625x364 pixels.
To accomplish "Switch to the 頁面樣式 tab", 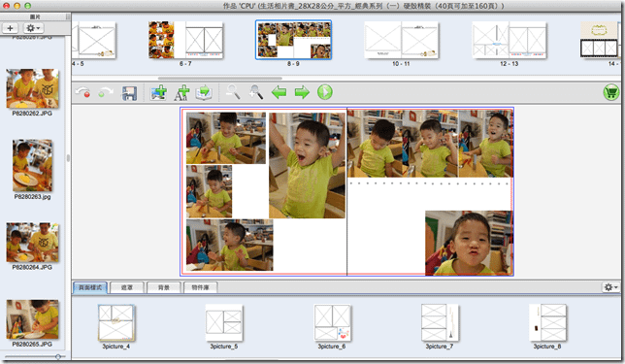I will (x=90, y=287).
